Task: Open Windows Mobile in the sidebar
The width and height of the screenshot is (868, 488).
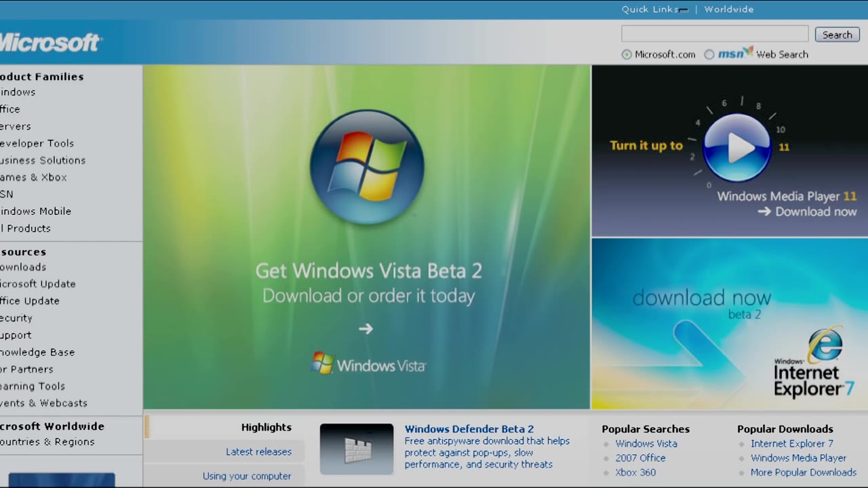Action: pyautogui.click(x=35, y=211)
